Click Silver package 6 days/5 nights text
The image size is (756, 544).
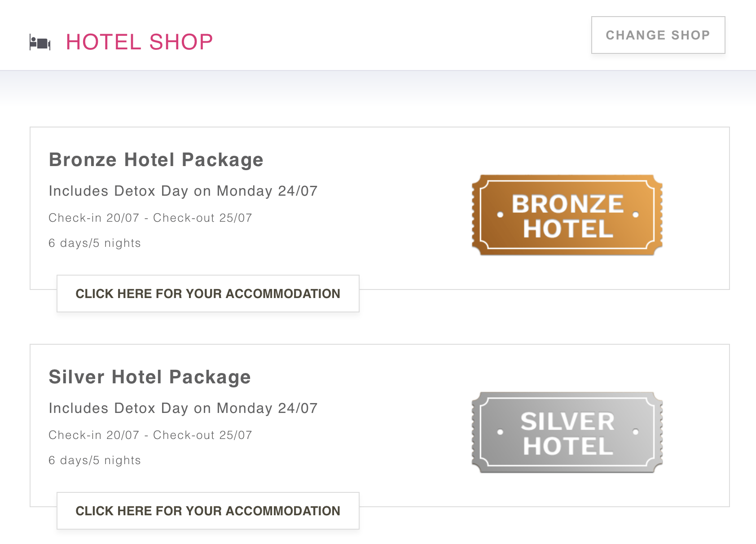95,460
